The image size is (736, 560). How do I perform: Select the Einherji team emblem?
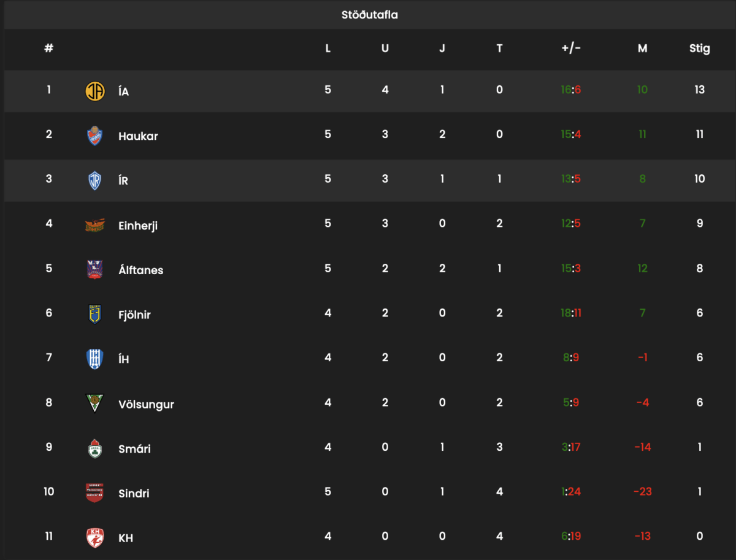pyautogui.click(x=94, y=225)
